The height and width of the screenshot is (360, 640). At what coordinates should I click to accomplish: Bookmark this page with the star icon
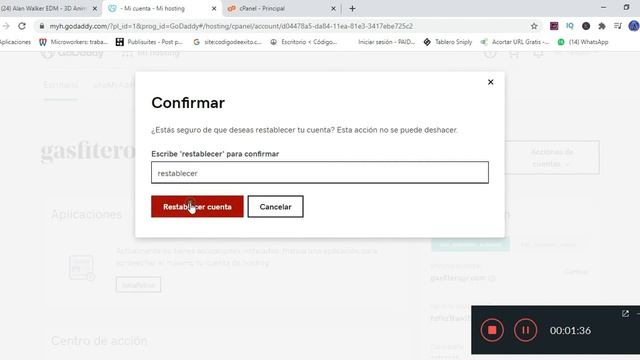(x=534, y=26)
